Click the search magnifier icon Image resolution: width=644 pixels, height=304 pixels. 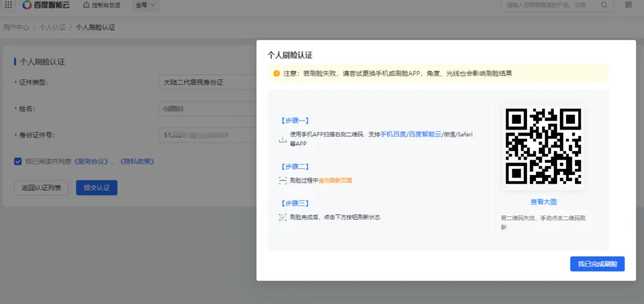point(603,5)
